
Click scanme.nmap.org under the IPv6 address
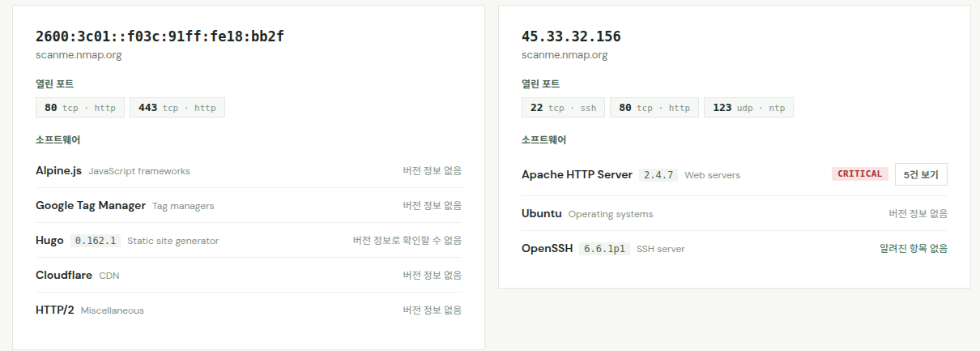[79, 55]
